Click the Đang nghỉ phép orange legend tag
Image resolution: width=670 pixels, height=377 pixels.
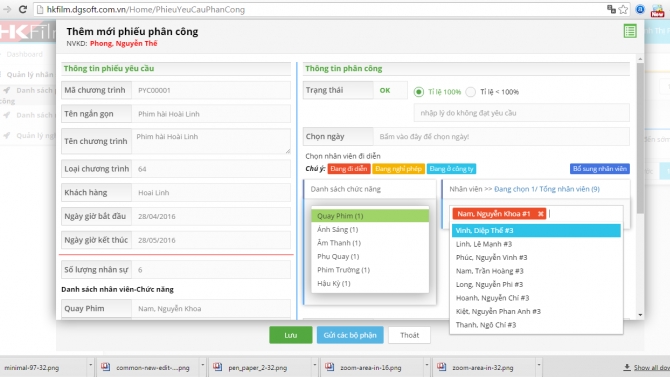tap(398, 169)
